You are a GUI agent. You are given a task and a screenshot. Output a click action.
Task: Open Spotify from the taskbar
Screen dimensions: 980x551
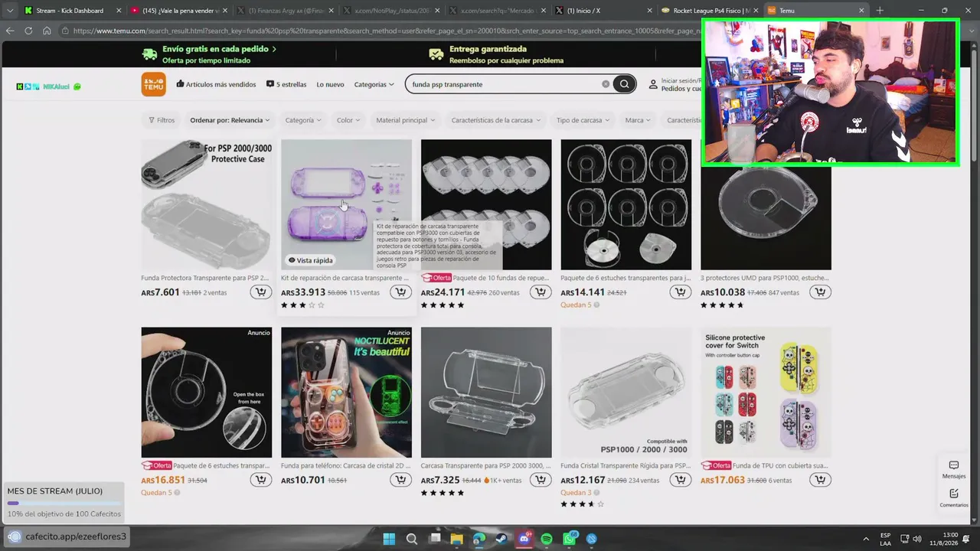click(547, 539)
